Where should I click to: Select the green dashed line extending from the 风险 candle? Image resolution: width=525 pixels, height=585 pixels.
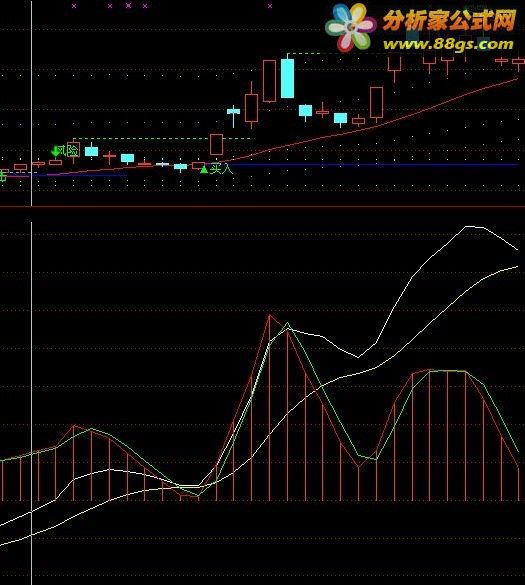(x=162, y=138)
